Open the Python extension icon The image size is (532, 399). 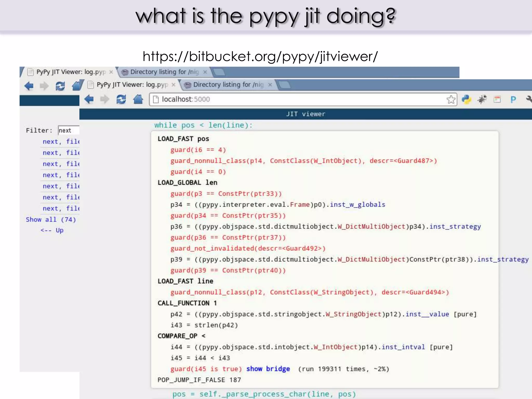(467, 99)
